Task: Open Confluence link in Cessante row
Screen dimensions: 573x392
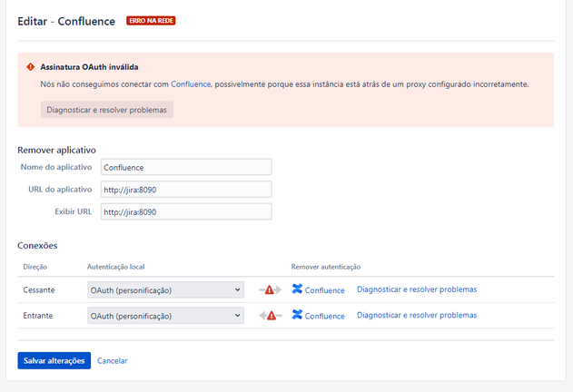Action: (x=324, y=290)
